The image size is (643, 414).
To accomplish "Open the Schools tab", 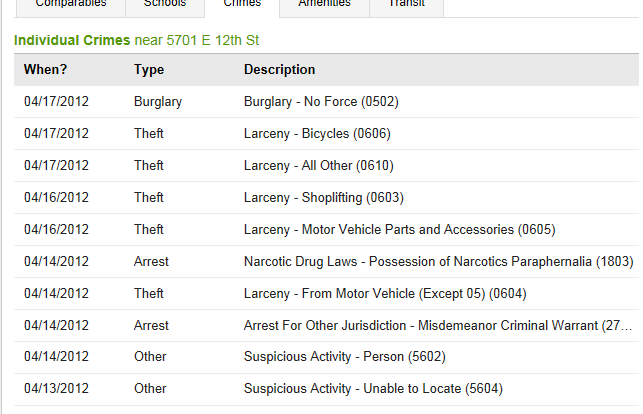I will 164,5.
